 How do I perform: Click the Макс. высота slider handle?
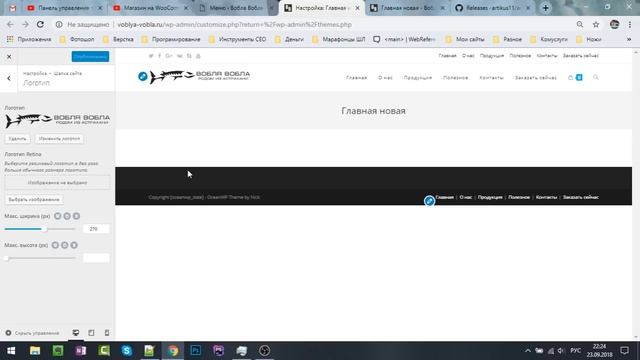point(7,258)
